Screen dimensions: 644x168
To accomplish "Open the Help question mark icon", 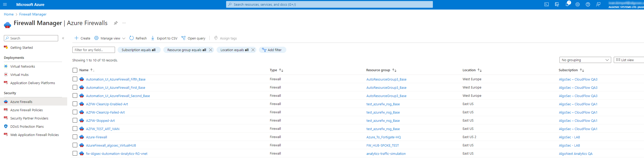I will [x=588, y=4].
